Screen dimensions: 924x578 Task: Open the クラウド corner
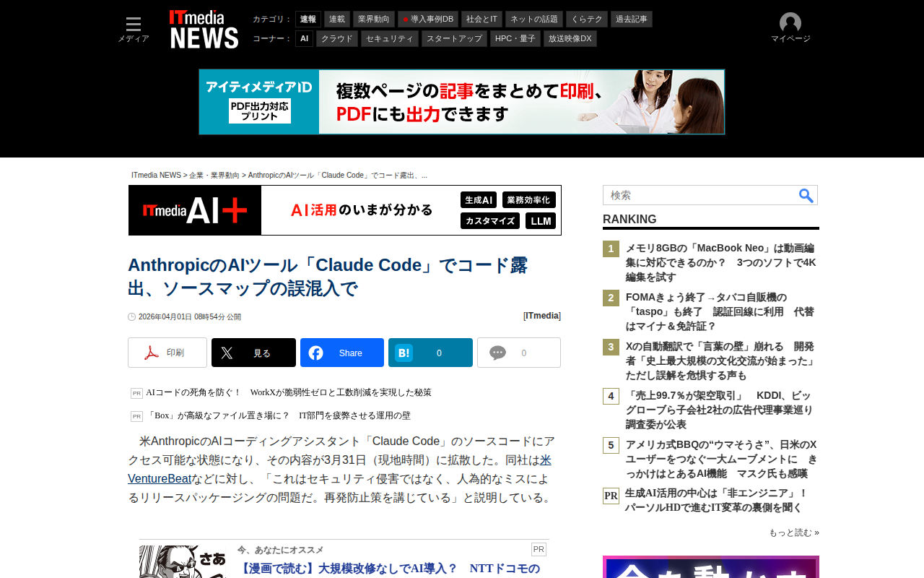pos(337,39)
